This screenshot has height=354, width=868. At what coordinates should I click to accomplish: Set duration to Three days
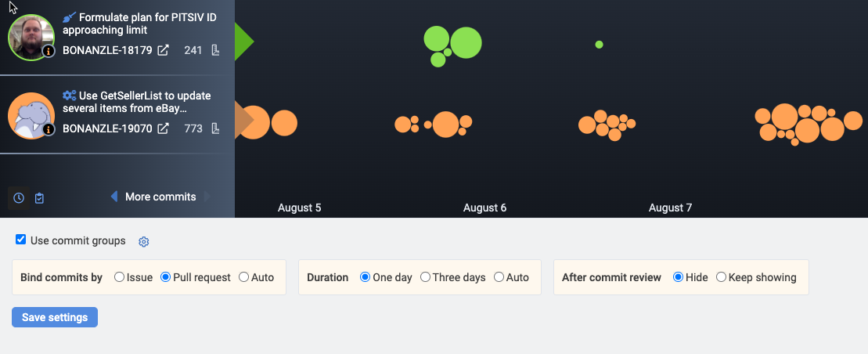[x=425, y=277]
